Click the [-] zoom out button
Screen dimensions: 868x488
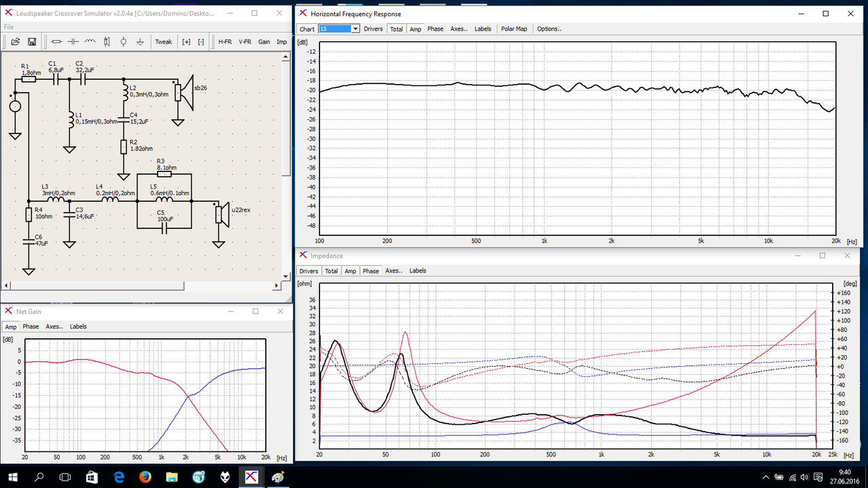[201, 41]
